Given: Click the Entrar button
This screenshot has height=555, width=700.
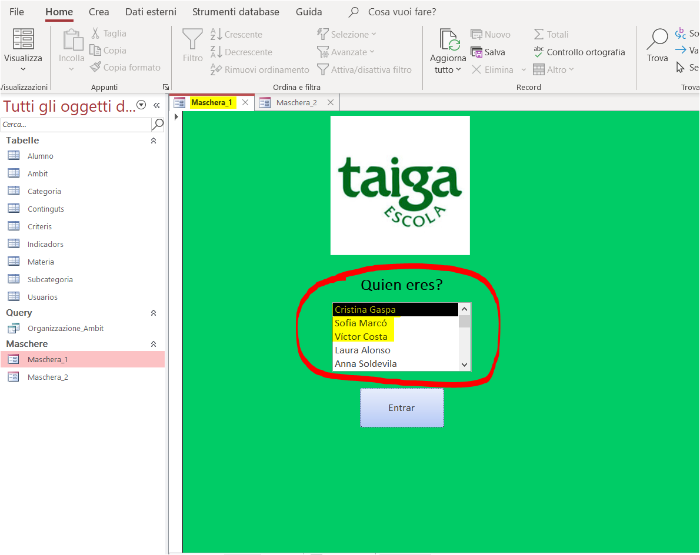Looking at the screenshot, I should click(x=402, y=408).
